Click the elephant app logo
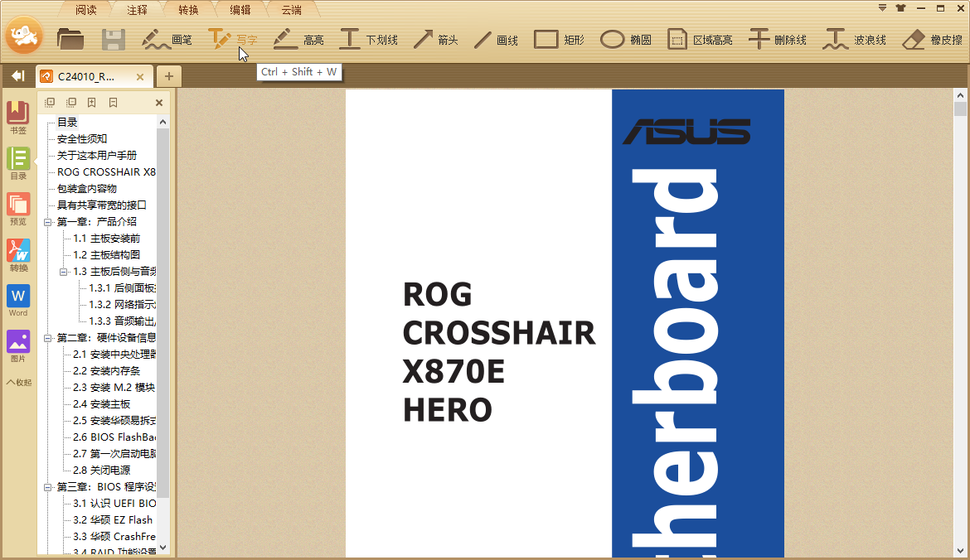 point(24,36)
